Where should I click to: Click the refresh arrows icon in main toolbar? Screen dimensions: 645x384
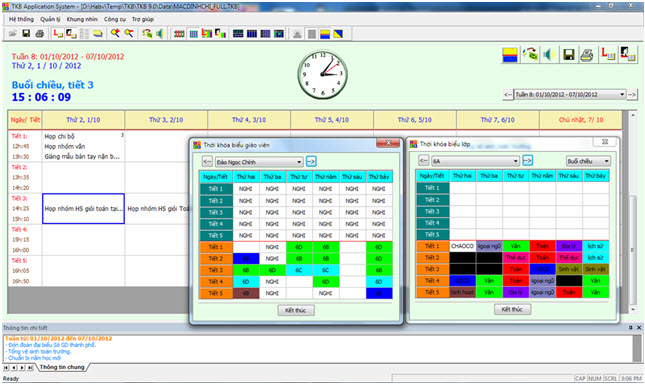(x=147, y=33)
